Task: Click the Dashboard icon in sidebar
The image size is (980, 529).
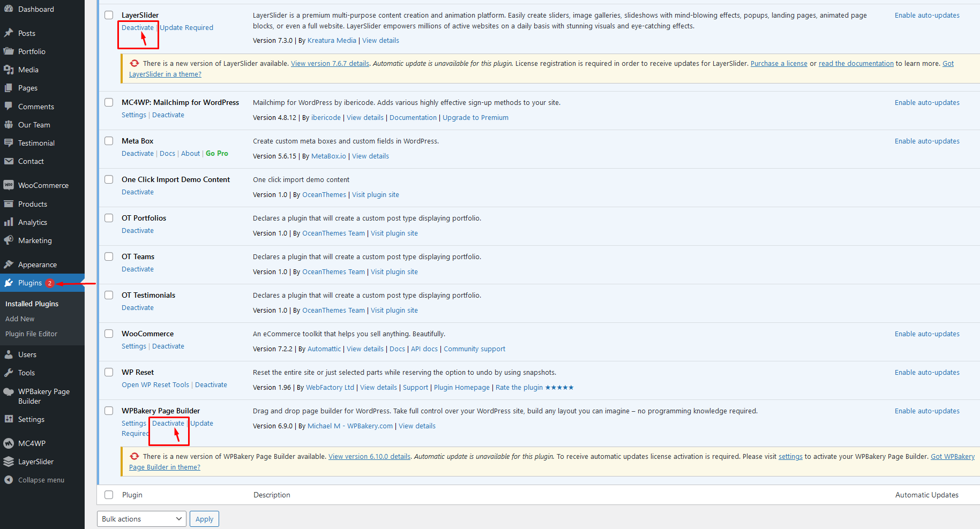Action: (x=9, y=9)
